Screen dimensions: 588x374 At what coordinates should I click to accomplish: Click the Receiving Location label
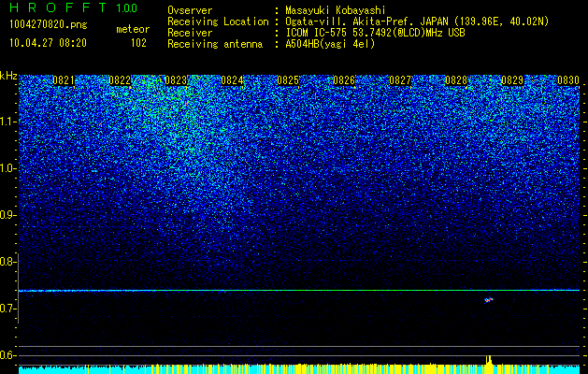218,22
